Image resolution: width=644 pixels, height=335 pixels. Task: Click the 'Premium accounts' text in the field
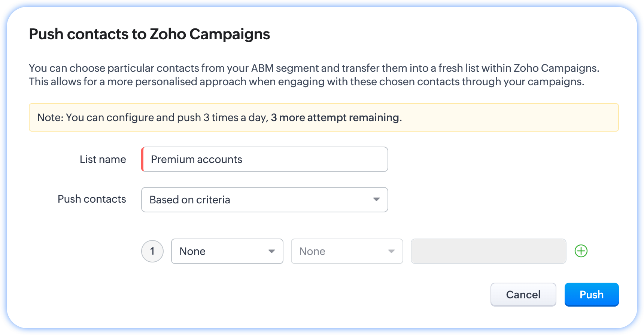pos(197,159)
